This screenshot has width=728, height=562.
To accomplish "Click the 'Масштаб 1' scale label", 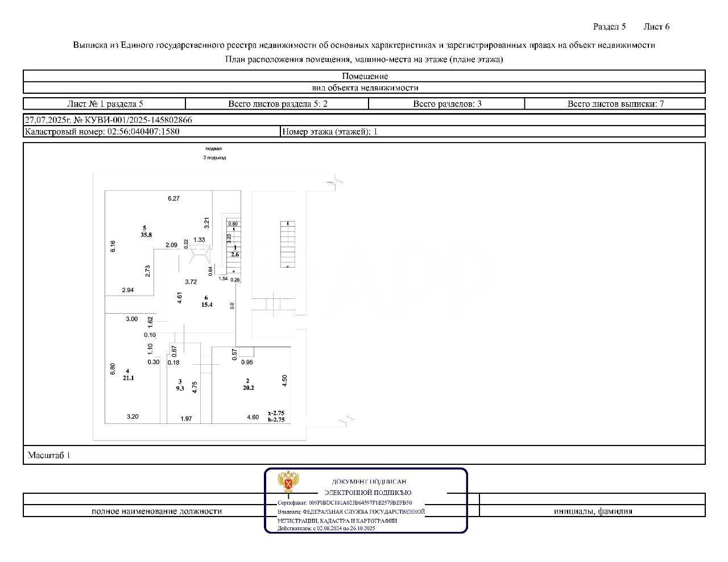I will tap(49, 455).
